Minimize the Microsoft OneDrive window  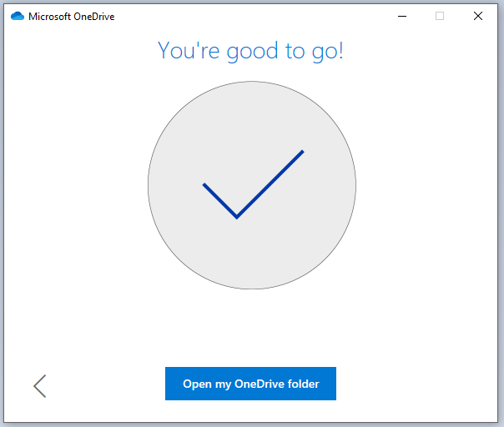[x=402, y=16]
